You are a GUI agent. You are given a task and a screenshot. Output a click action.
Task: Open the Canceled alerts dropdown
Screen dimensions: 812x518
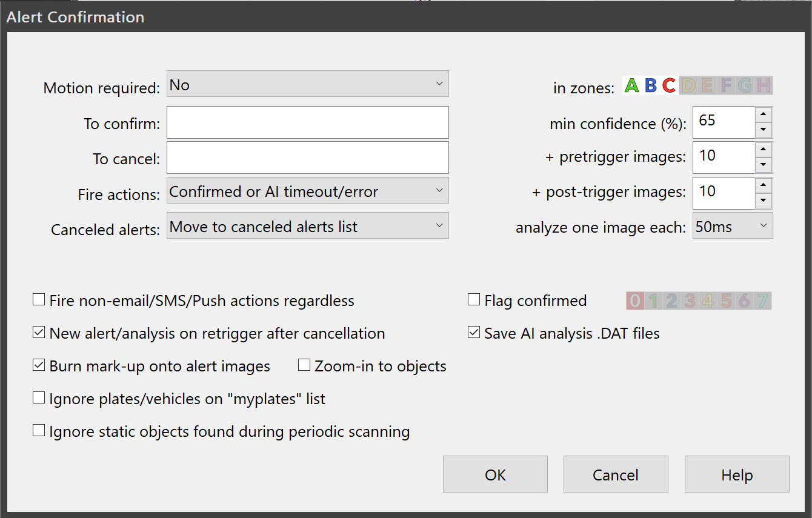[x=307, y=226]
